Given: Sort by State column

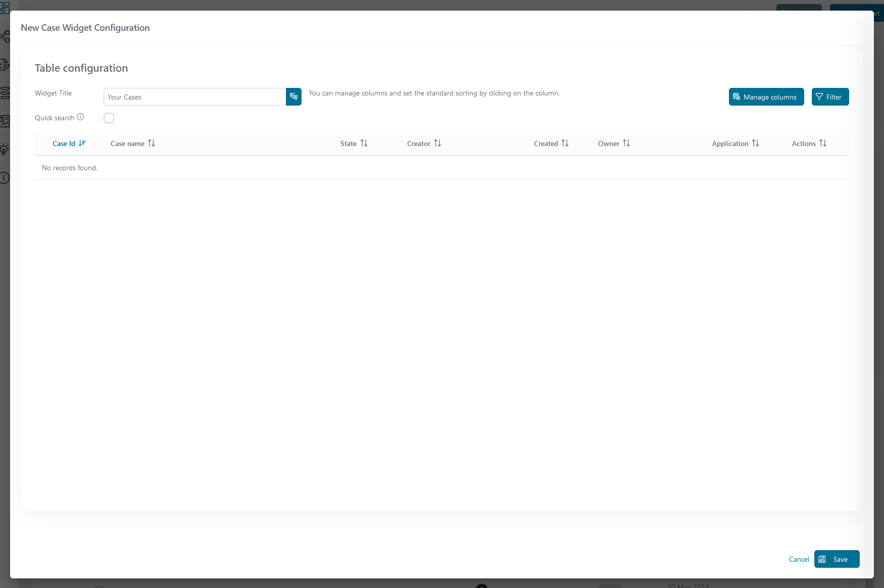Looking at the screenshot, I should click(364, 143).
